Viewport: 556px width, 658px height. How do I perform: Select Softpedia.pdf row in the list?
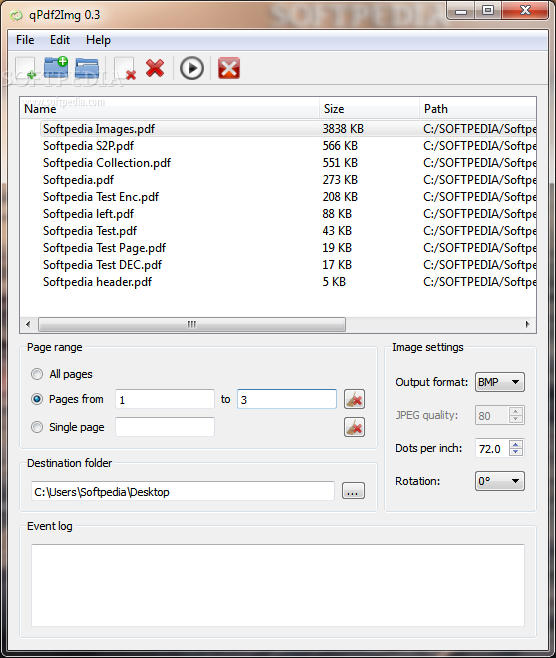click(78, 180)
